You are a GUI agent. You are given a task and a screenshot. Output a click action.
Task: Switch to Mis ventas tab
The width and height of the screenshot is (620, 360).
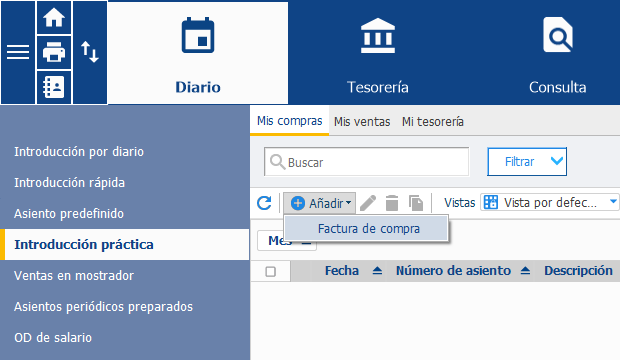pos(362,121)
